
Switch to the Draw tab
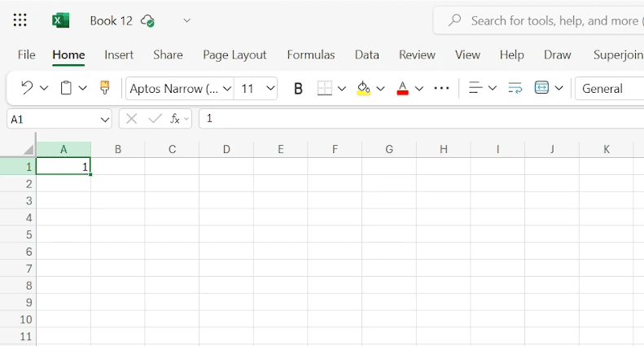tap(558, 55)
